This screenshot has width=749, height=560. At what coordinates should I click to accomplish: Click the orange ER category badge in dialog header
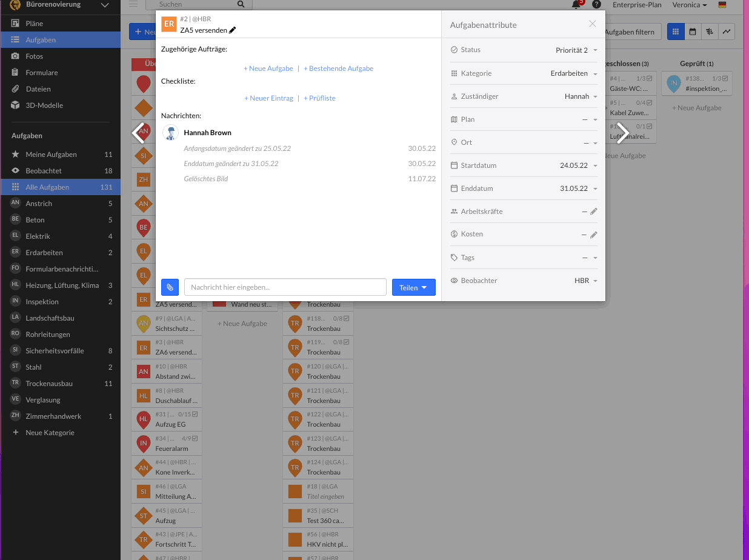(169, 24)
